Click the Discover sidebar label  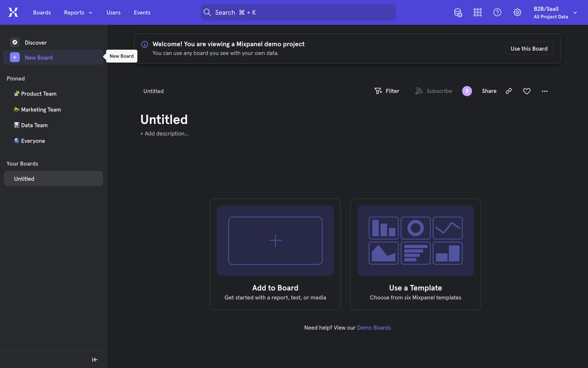[36, 43]
